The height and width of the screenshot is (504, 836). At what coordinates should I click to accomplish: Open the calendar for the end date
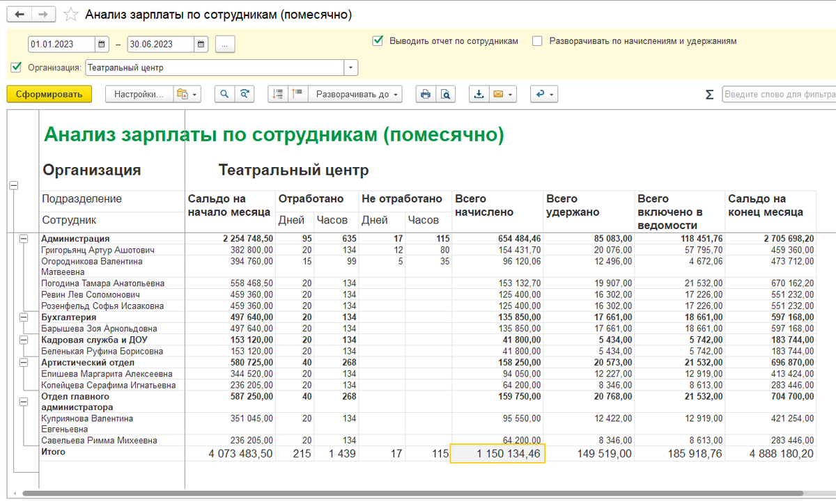tap(200, 43)
